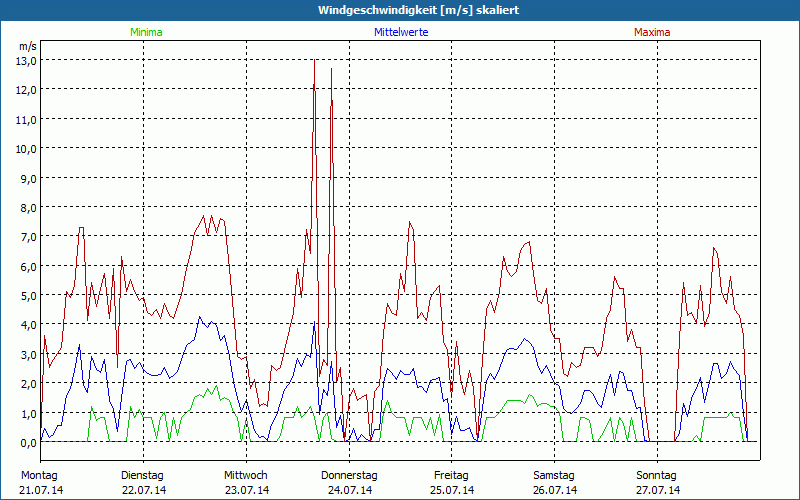800x500 pixels.
Task: Click the 5,0 y-axis value
Action: tap(29, 296)
